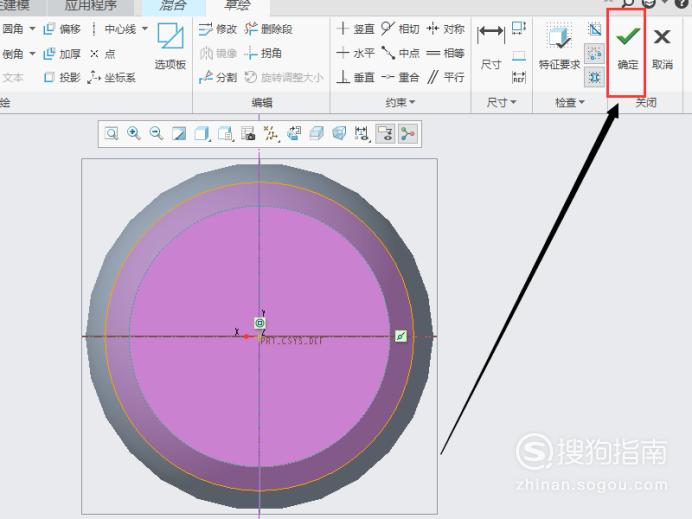Toggle the 3D section box icon
692x519 pixels.
(x=339, y=133)
